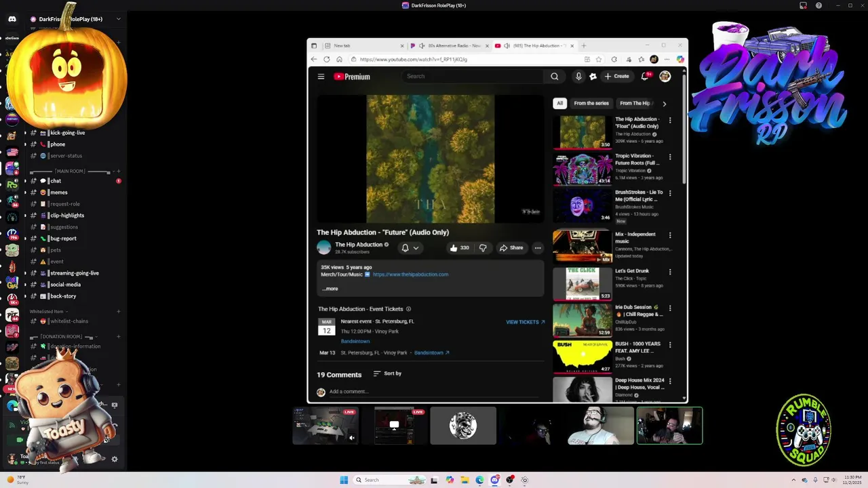This screenshot has height=488, width=868.
Task: Open the Discord server name dropdown
Action: 118,19
